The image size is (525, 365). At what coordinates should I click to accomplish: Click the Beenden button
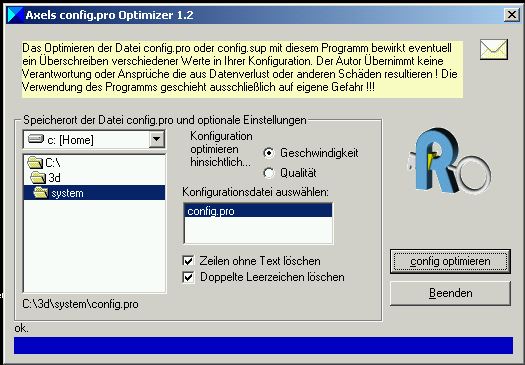pyautogui.click(x=450, y=293)
